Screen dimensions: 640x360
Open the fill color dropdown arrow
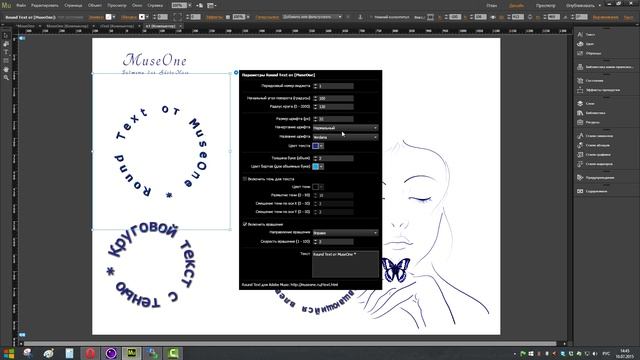click(x=114, y=17)
